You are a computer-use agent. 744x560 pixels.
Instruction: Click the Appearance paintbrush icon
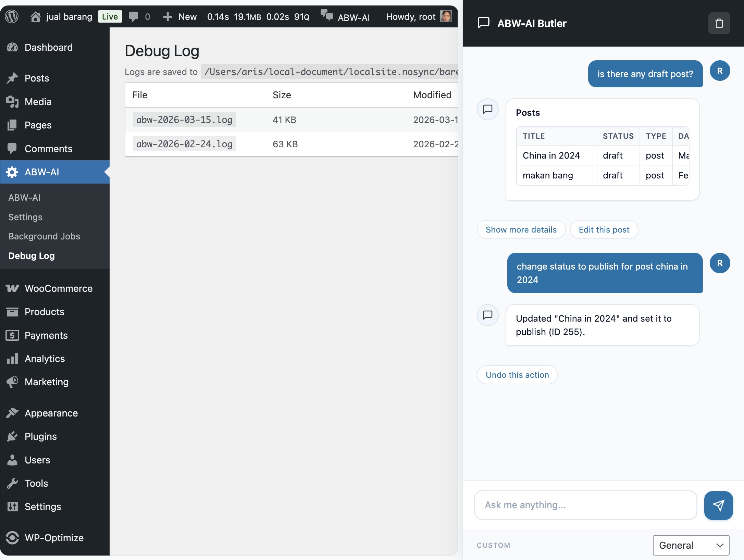coord(12,413)
